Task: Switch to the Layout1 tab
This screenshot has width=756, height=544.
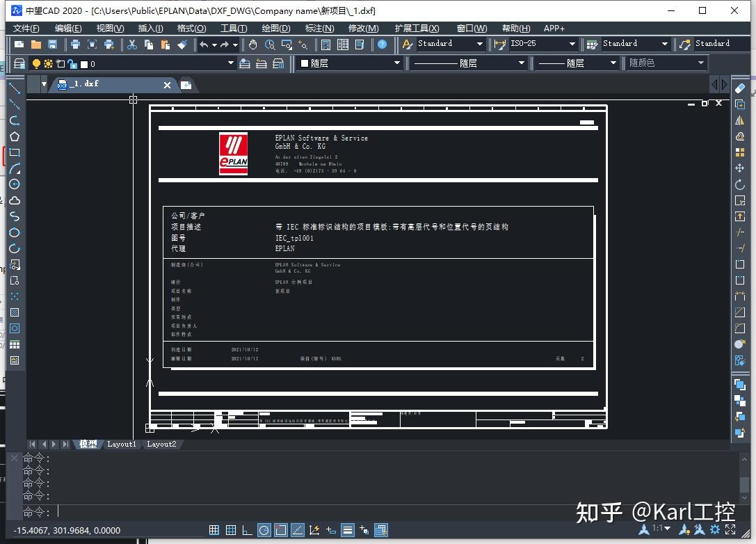Action: [122, 444]
